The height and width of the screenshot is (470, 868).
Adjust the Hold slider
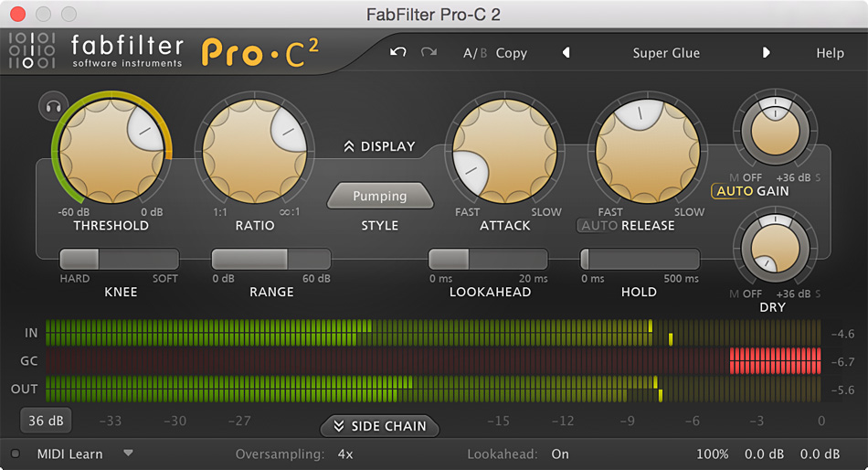point(640,259)
